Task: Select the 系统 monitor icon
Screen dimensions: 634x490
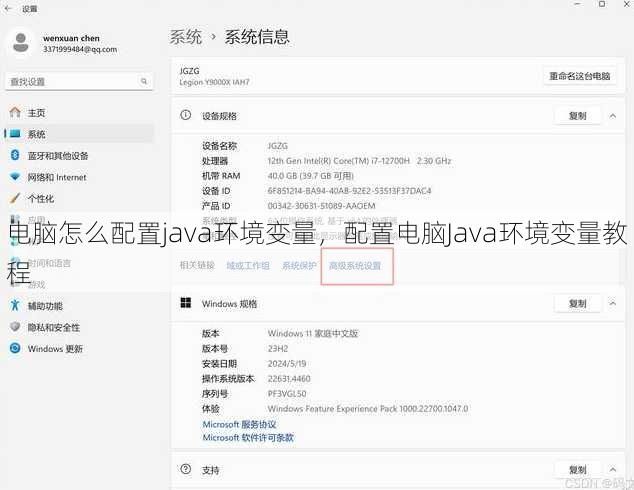Action: coord(15,133)
